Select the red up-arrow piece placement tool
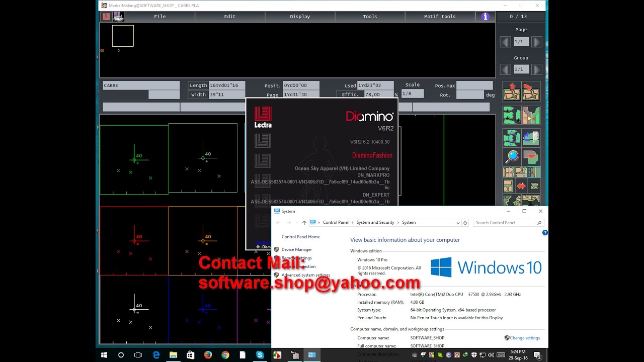644x362 pixels. point(512,91)
